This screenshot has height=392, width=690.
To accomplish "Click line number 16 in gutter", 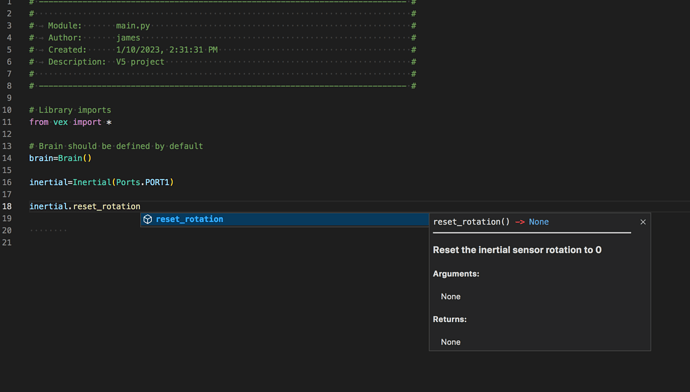I will 7,182.
